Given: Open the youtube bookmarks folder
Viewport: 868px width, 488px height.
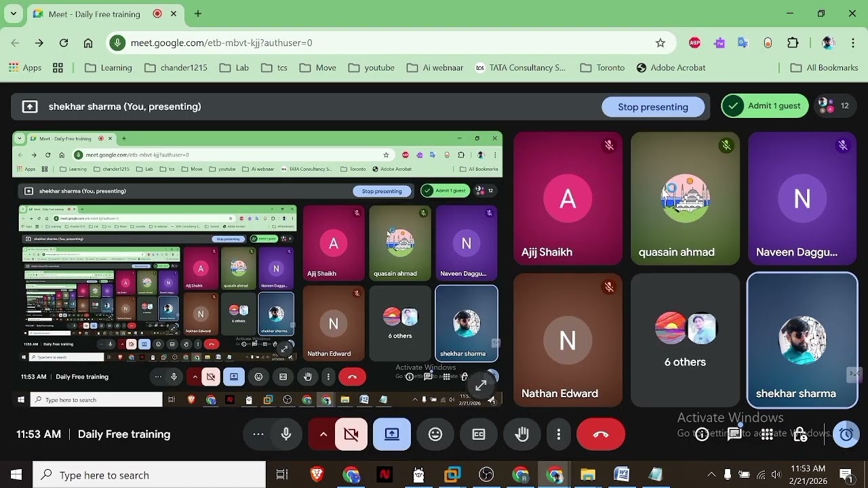Looking at the screenshot, I should [372, 68].
